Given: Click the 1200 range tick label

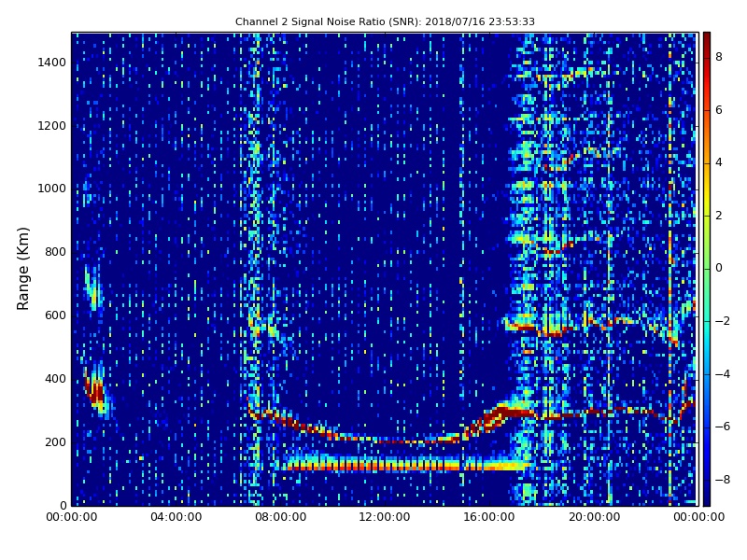Looking at the screenshot, I should pos(52,126).
